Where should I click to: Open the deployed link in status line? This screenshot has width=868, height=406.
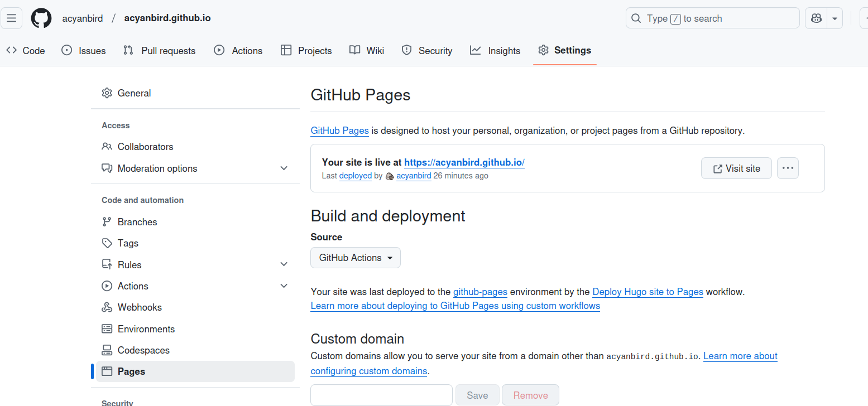356,176
